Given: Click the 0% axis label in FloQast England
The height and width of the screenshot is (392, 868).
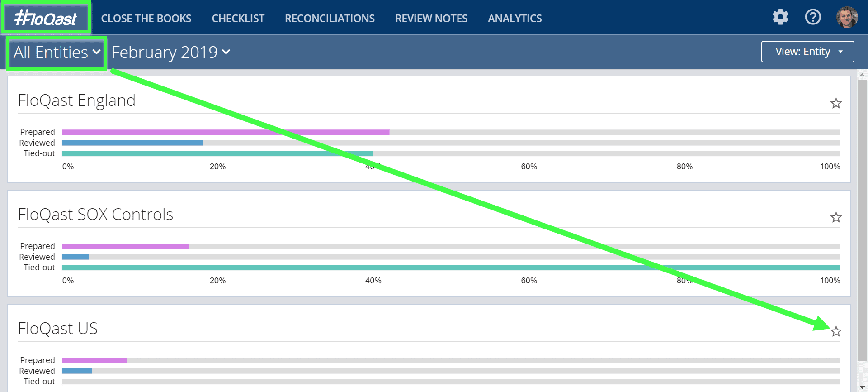Looking at the screenshot, I should pos(68,167).
